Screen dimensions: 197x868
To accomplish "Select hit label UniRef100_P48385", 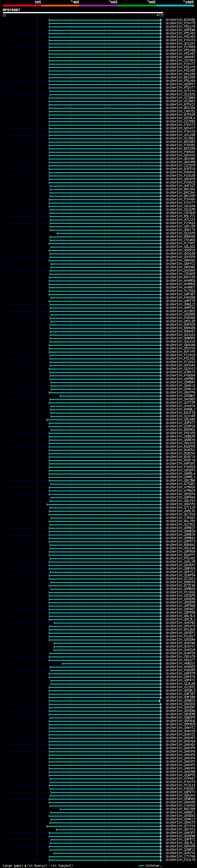I will pyautogui.click(x=180, y=670).
